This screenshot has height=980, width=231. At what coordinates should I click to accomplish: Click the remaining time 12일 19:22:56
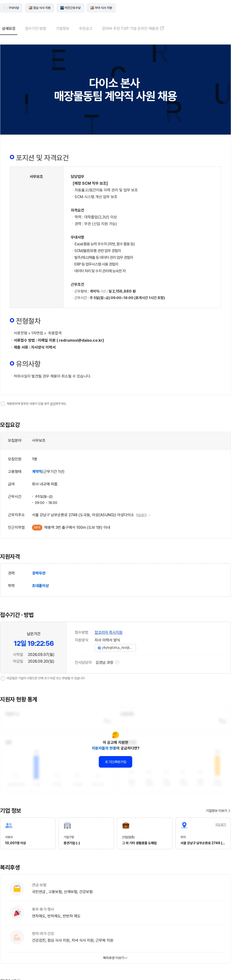[x=34, y=643]
